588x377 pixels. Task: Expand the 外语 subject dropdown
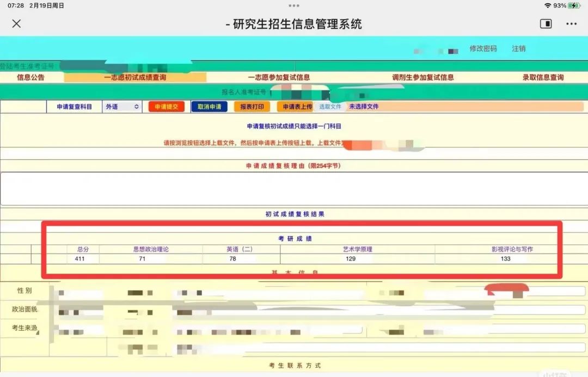click(122, 107)
